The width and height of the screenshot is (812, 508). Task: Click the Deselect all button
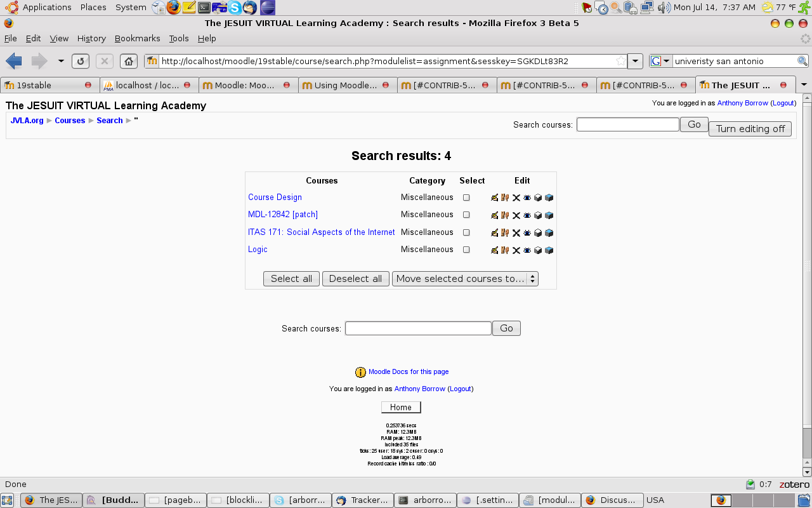[x=356, y=279]
